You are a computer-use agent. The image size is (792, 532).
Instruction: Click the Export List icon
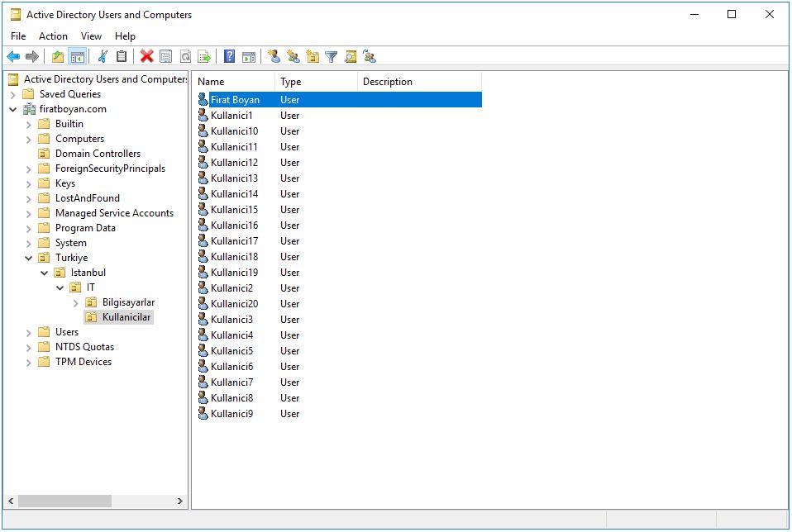[x=204, y=56]
